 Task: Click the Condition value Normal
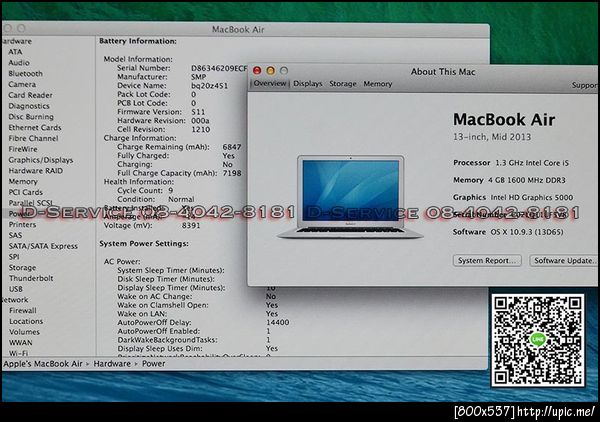[x=181, y=199]
